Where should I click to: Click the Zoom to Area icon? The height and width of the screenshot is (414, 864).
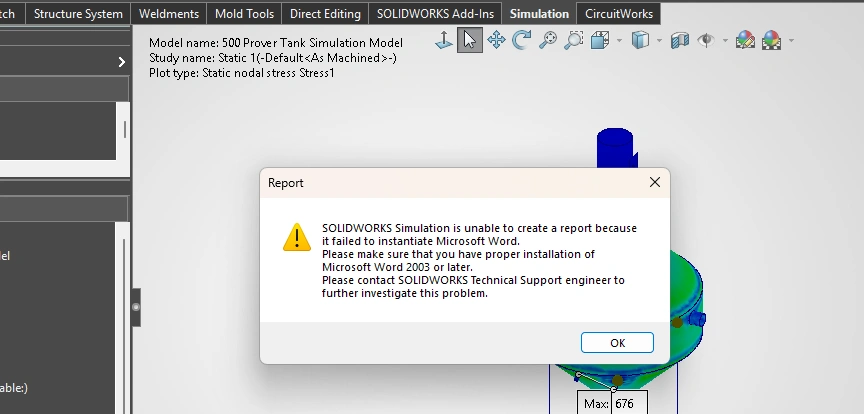[573, 40]
